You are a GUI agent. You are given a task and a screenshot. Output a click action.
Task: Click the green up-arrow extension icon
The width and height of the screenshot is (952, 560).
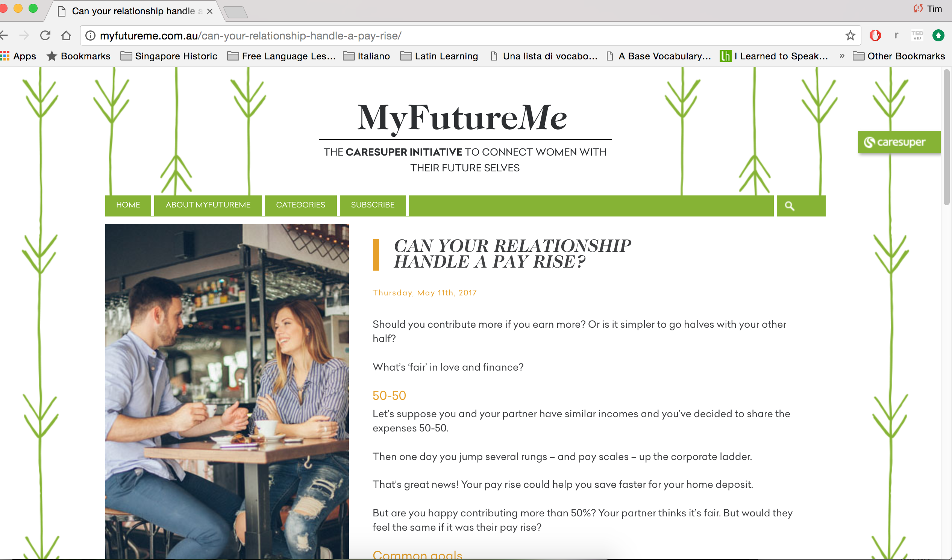pos(938,35)
